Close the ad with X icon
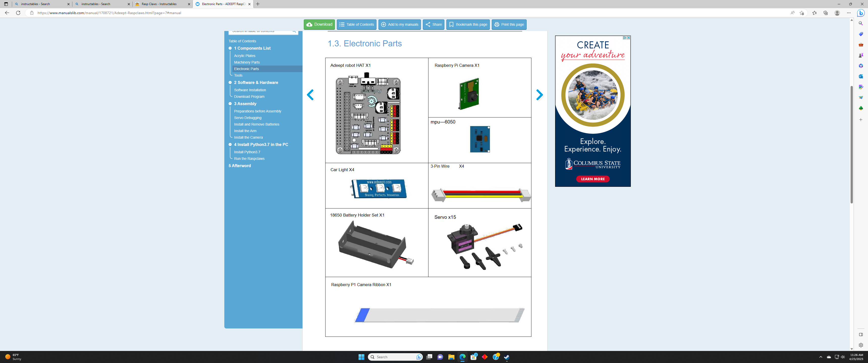The height and width of the screenshot is (363, 868). (629, 38)
